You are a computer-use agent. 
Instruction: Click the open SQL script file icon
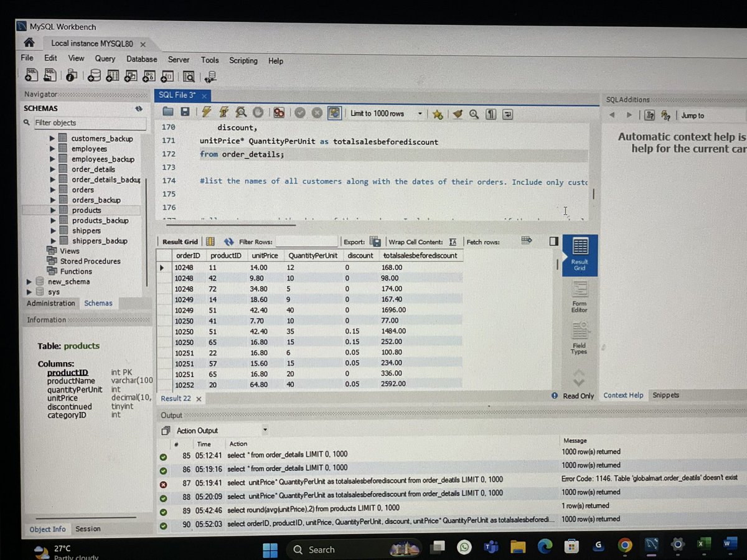(x=51, y=76)
